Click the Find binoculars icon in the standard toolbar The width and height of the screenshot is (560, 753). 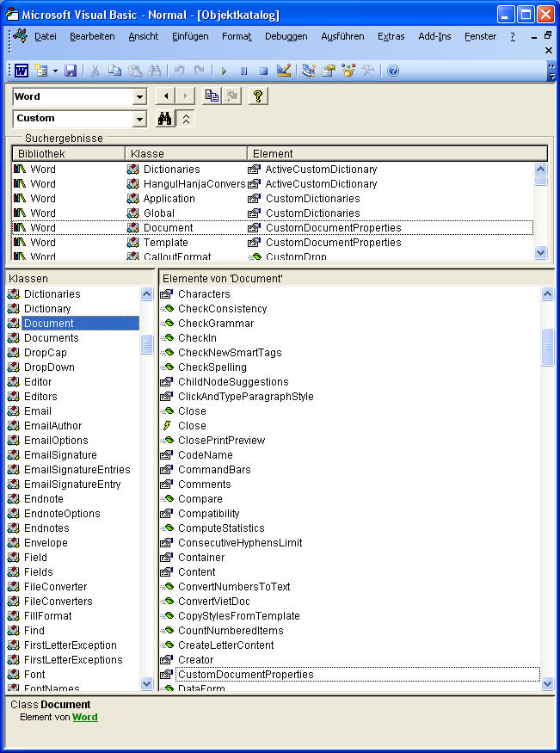point(155,71)
